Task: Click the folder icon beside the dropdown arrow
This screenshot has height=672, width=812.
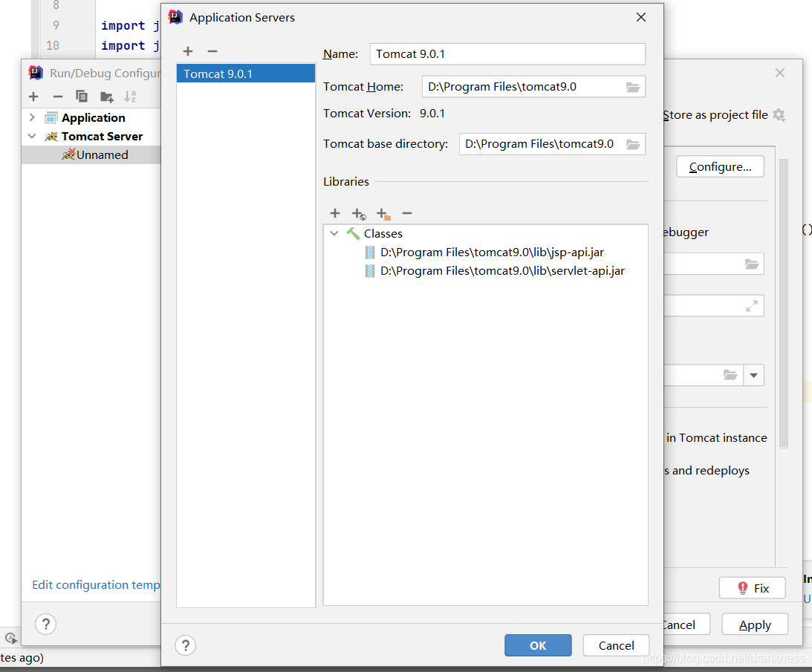Action: tap(730, 375)
